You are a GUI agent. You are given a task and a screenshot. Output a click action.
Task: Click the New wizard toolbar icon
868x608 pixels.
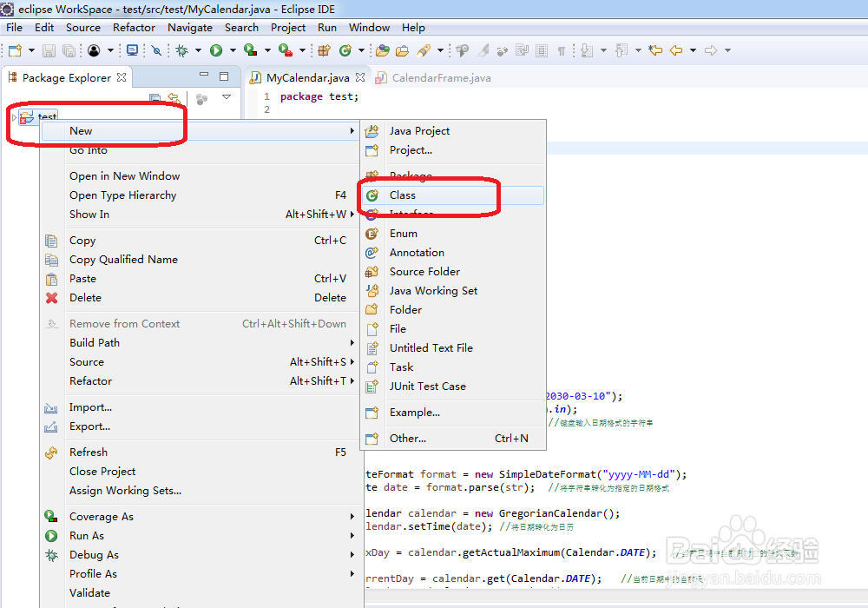16,50
